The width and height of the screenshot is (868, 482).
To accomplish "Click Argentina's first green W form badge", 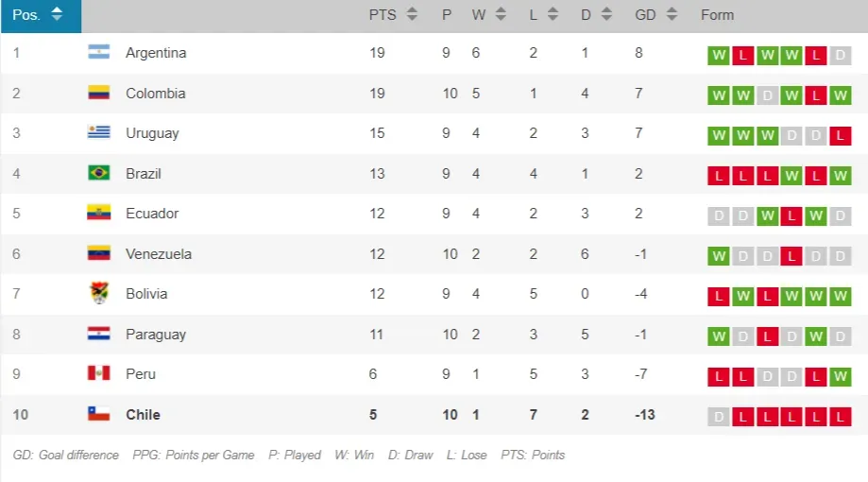I will (719, 56).
